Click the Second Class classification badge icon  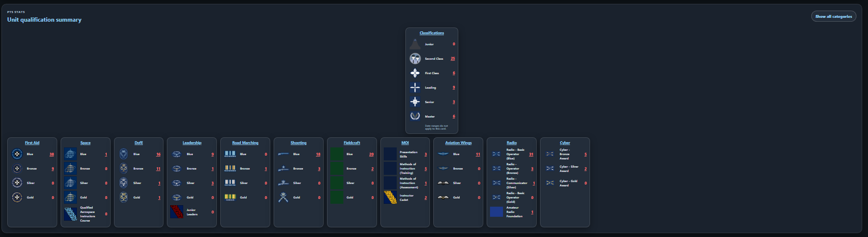tap(415, 58)
